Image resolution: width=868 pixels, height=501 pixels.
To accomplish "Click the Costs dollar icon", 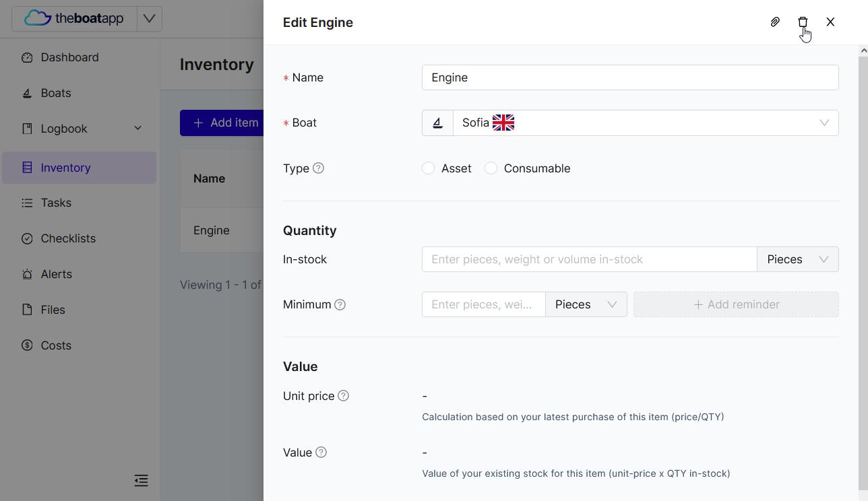I will click(27, 345).
